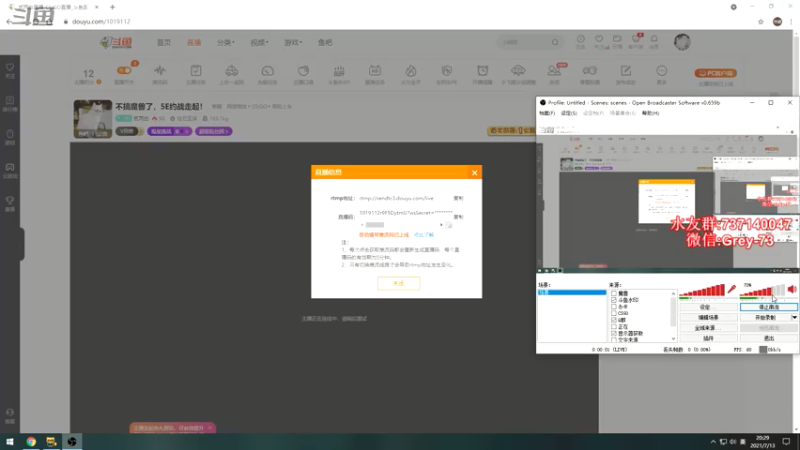The image size is (800, 450).
Task: Enable the CSGO source checkbox
Action: click(614, 313)
